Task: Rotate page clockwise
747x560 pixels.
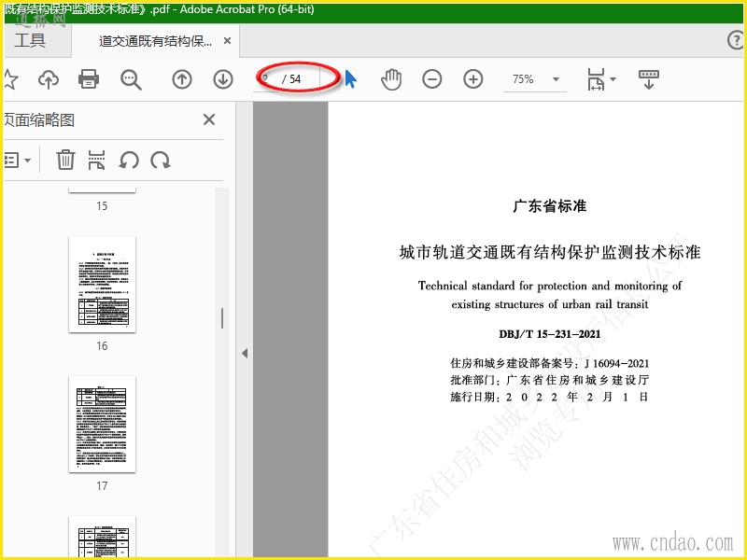Action: coord(161,160)
